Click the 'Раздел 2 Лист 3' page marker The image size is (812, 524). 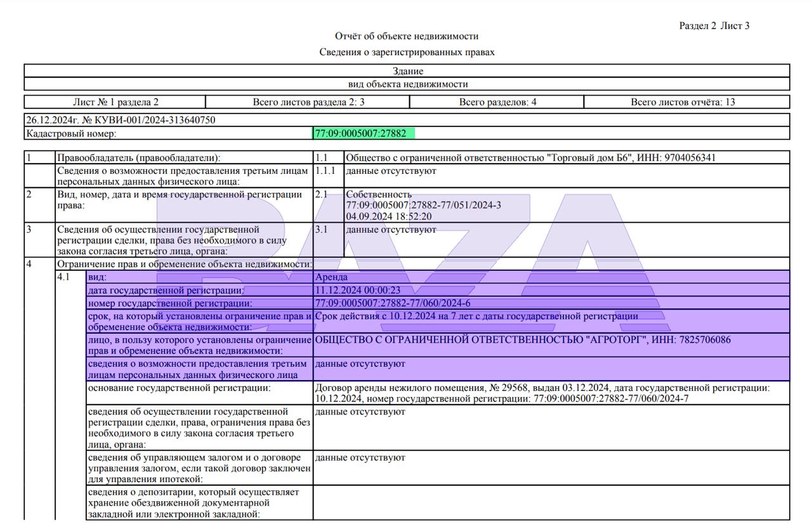click(x=714, y=26)
